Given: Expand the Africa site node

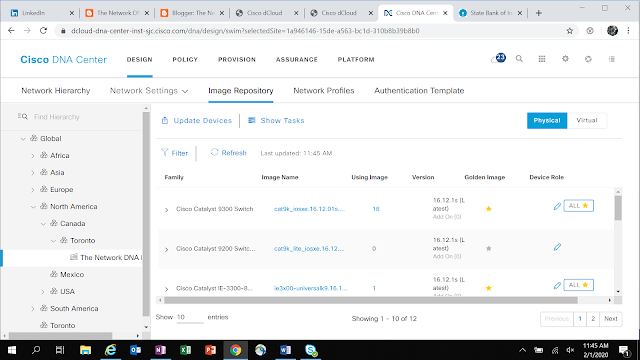Looking at the screenshot, I should (x=33, y=156).
